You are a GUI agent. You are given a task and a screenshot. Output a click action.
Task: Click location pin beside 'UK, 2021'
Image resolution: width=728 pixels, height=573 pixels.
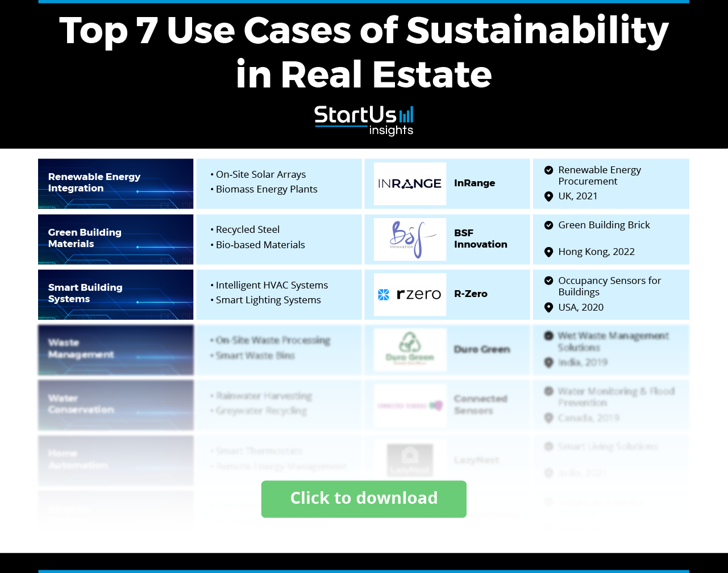(x=548, y=196)
